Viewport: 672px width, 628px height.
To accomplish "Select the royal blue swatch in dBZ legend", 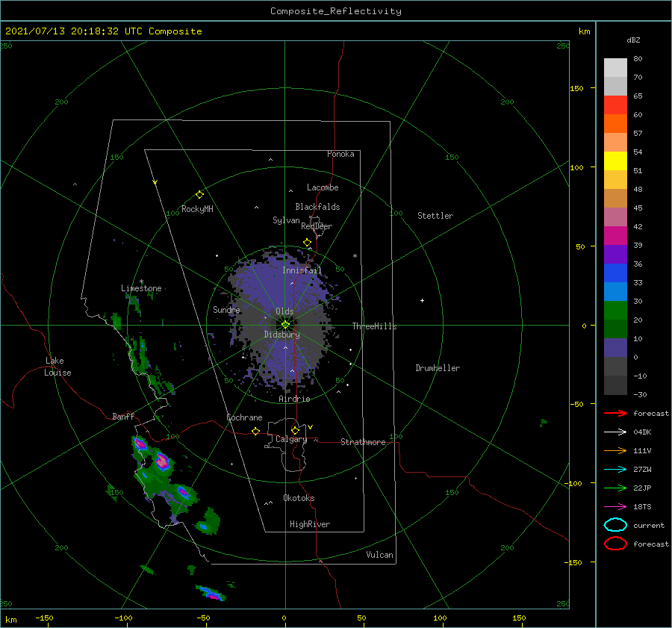I will pyautogui.click(x=615, y=273).
